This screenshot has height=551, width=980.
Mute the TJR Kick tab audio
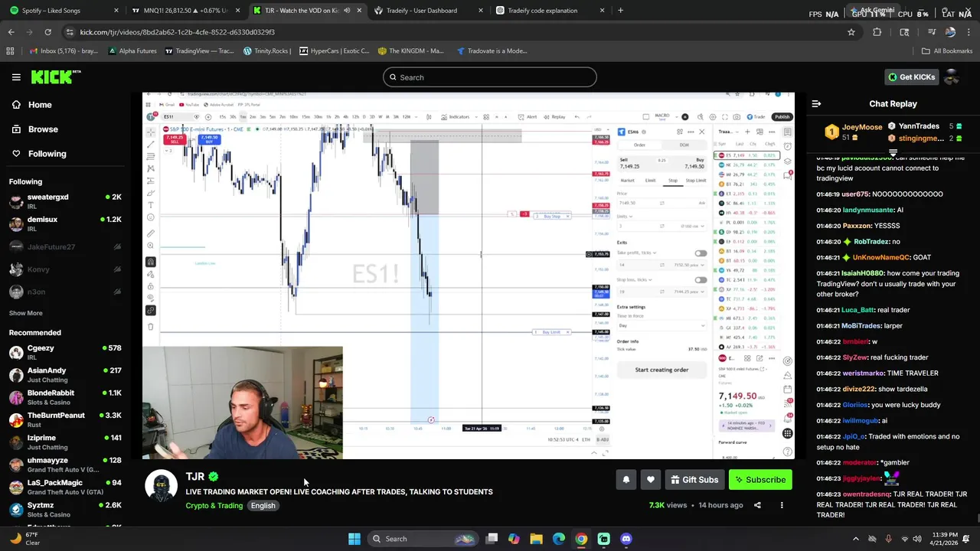[347, 11]
